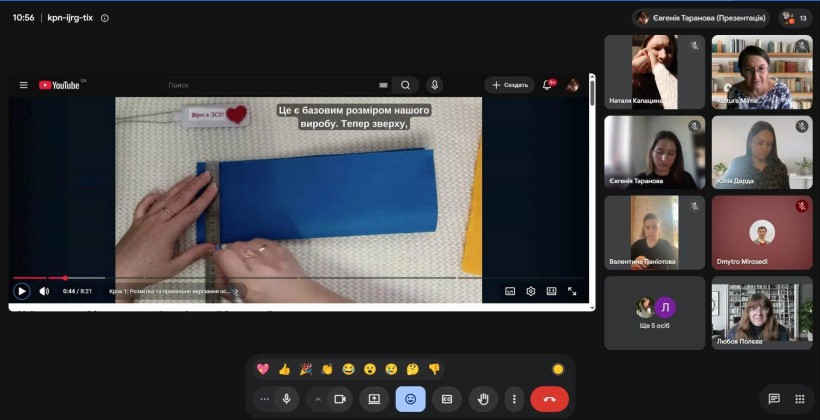
Task: Leave the call with red button
Action: coord(550,399)
